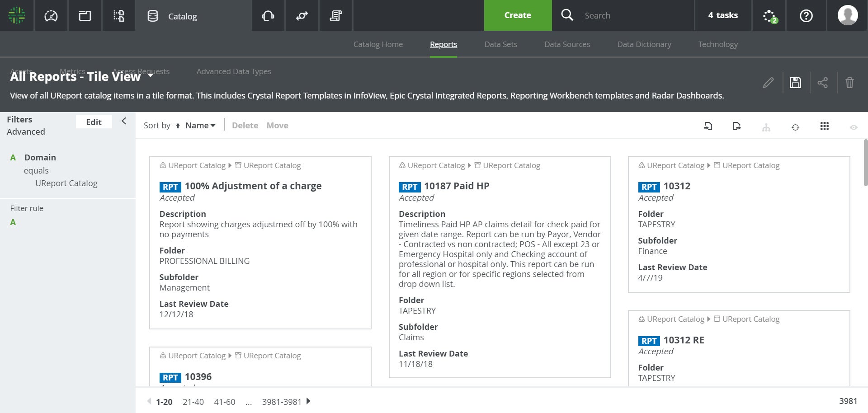Select the Advanced filters label
868x413 pixels.
tap(26, 132)
